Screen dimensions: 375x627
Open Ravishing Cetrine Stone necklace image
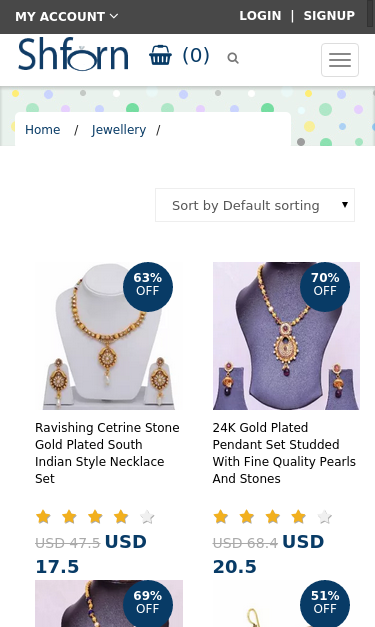pyautogui.click(x=109, y=336)
